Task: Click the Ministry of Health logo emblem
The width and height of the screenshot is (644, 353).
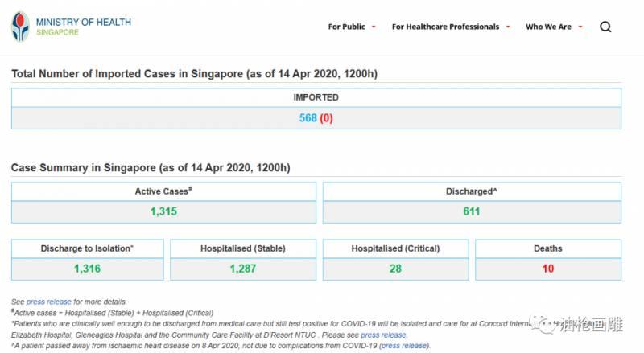Action: [x=19, y=27]
